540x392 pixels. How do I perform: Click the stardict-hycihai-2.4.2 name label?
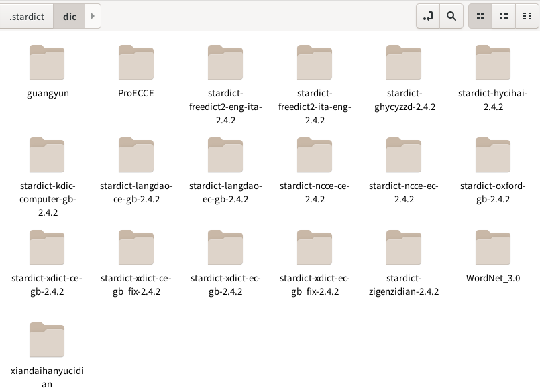tap(493, 100)
